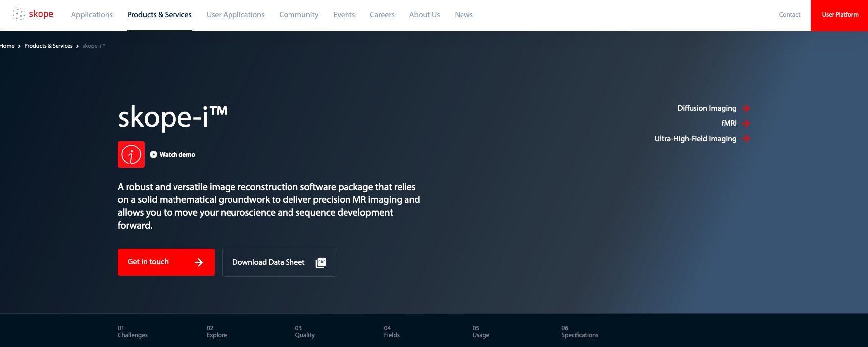The image size is (868, 347).
Task: Jump to section 03 Quality
Action: (305, 332)
